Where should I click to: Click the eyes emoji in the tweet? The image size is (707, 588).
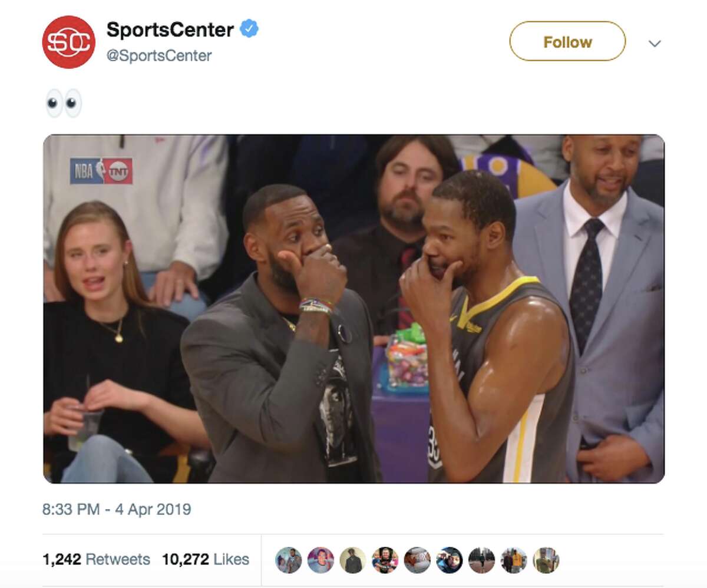click(x=64, y=103)
